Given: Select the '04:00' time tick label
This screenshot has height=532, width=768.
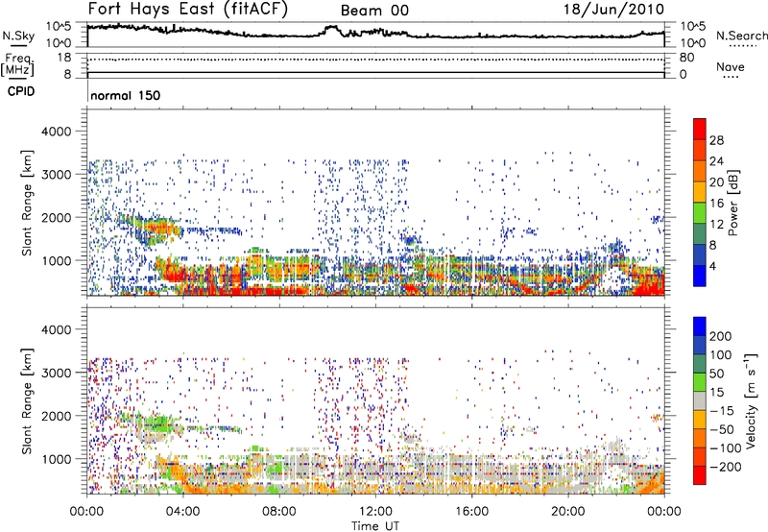Looking at the screenshot, I should [182, 512].
